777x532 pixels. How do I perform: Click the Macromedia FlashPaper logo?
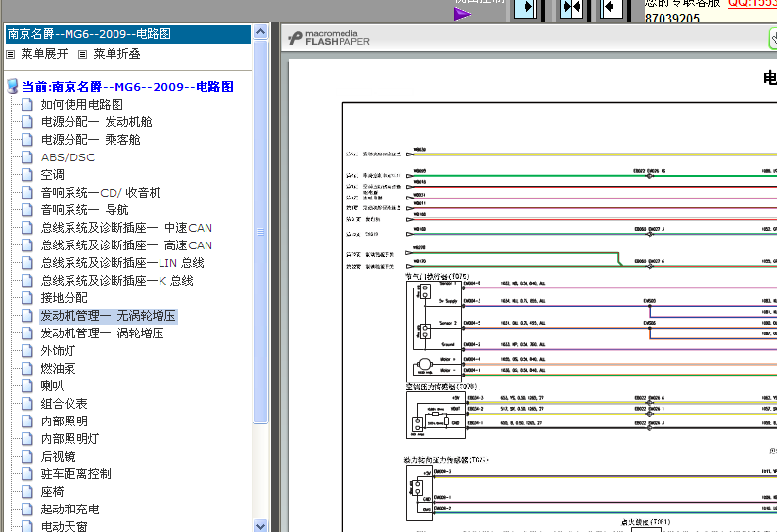329,38
